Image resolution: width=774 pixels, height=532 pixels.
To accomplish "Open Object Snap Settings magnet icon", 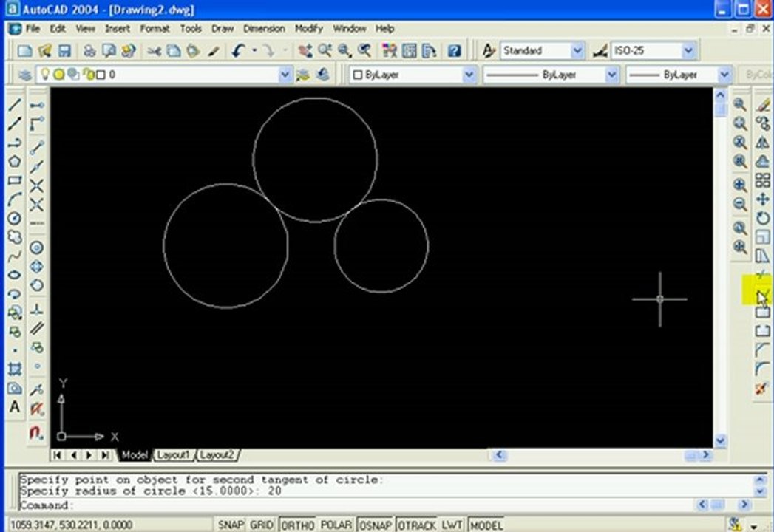I will coord(37,433).
